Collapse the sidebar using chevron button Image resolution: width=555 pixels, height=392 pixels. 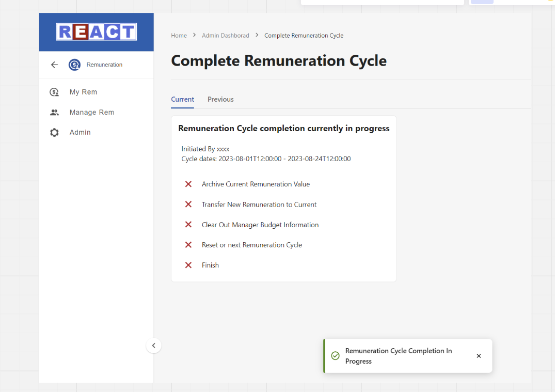[153, 346]
